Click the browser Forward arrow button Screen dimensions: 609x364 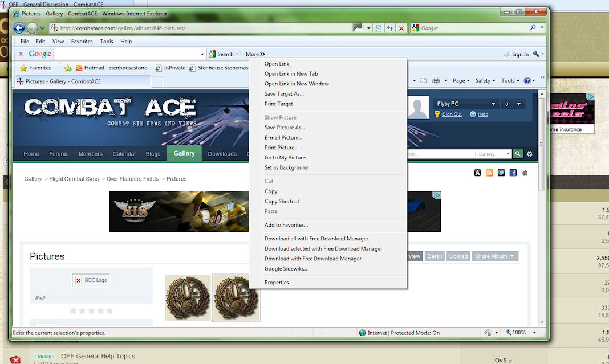pos(33,28)
